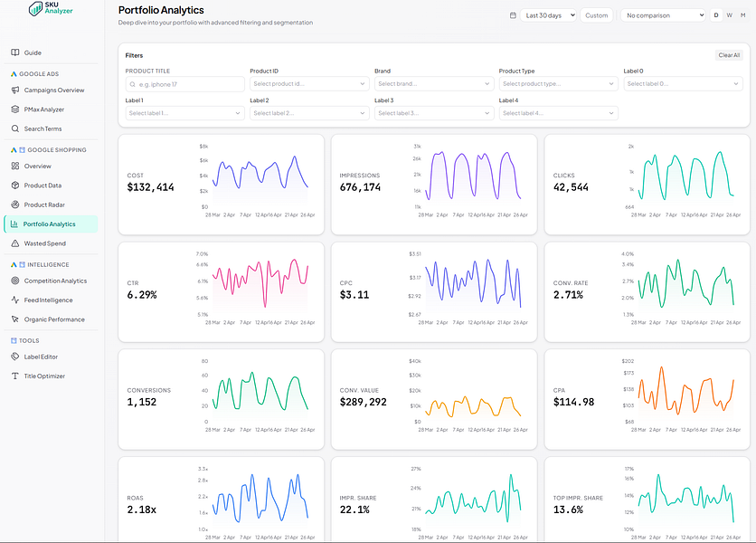This screenshot has height=543, width=756.
Task: Click the PMax Analyzer layers icon
Action: [15, 110]
